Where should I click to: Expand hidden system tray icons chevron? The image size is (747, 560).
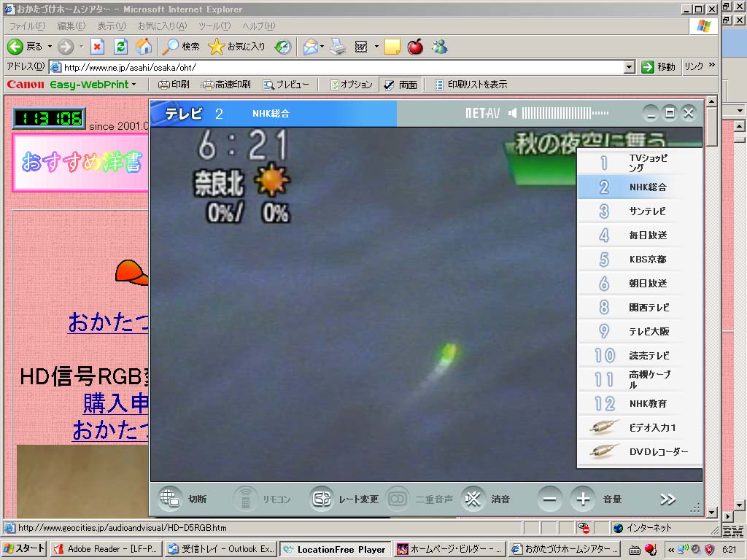pos(671,550)
